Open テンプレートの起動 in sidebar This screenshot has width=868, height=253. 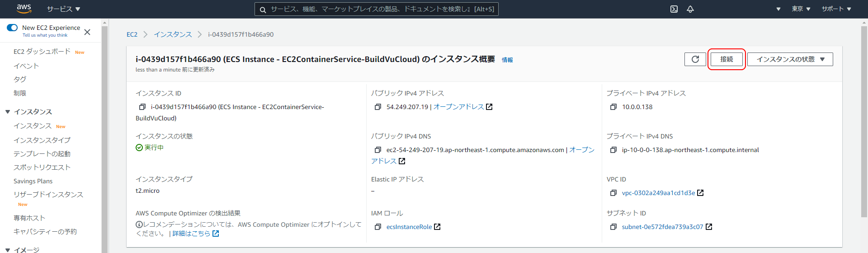(x=42, y=153)
